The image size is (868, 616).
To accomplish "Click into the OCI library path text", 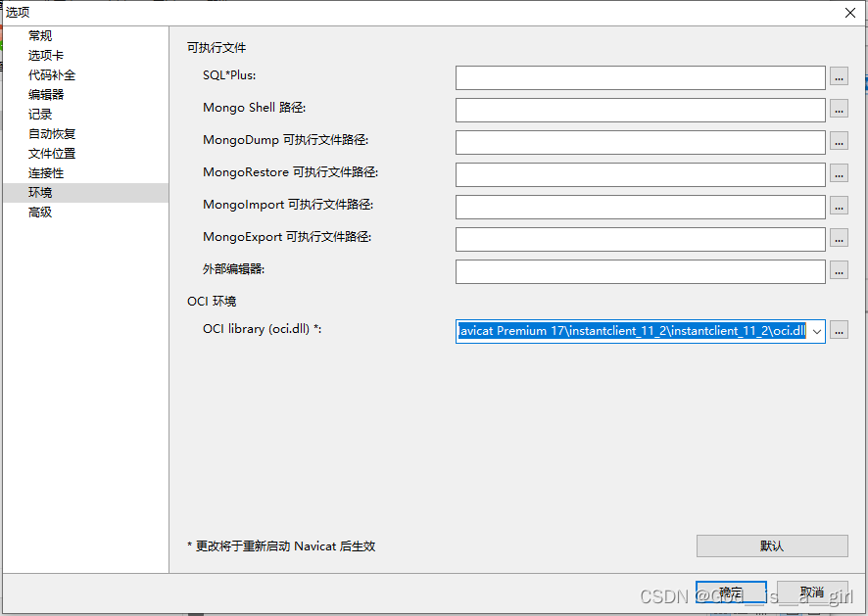I will click(632, 331).
